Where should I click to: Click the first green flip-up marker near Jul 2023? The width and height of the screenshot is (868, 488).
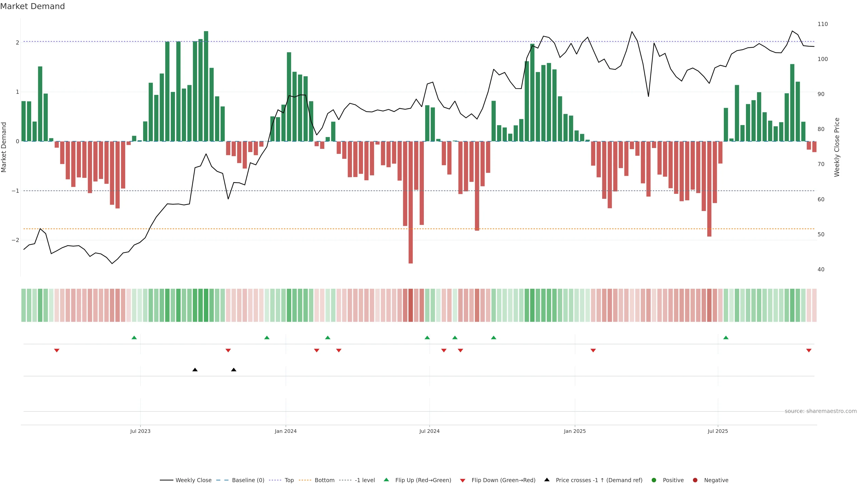(134, 338)
